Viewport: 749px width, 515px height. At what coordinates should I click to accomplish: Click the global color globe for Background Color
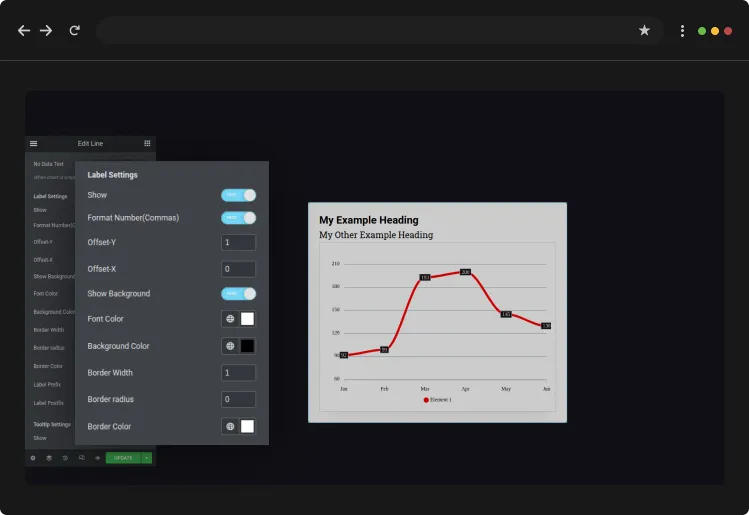(230, 346)
